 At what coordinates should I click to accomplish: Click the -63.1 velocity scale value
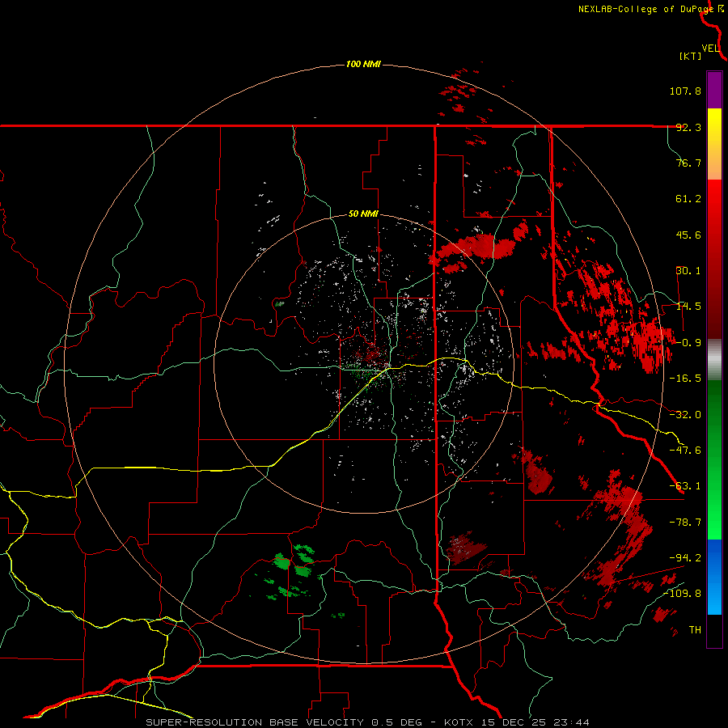(x=685, y=486)
